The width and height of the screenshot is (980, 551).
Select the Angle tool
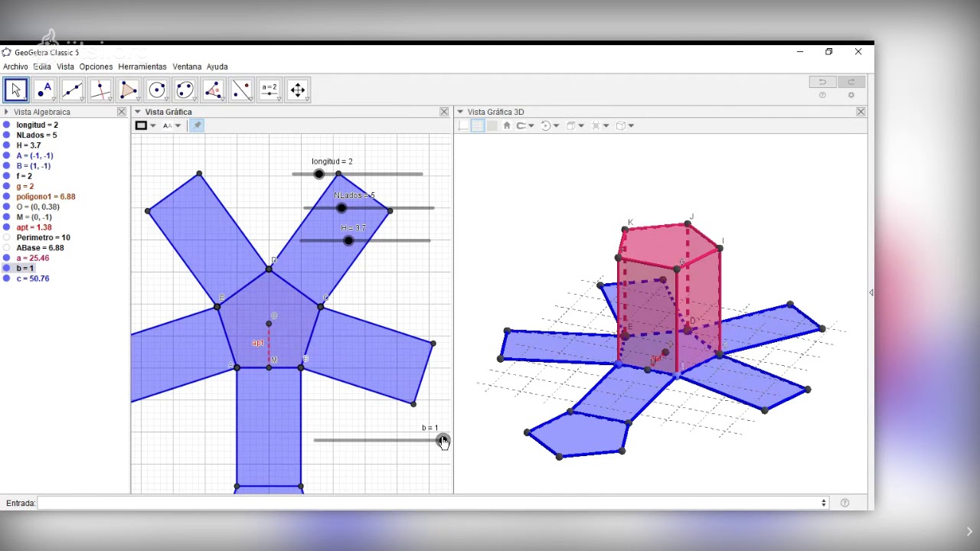click(x=214, y=90)
